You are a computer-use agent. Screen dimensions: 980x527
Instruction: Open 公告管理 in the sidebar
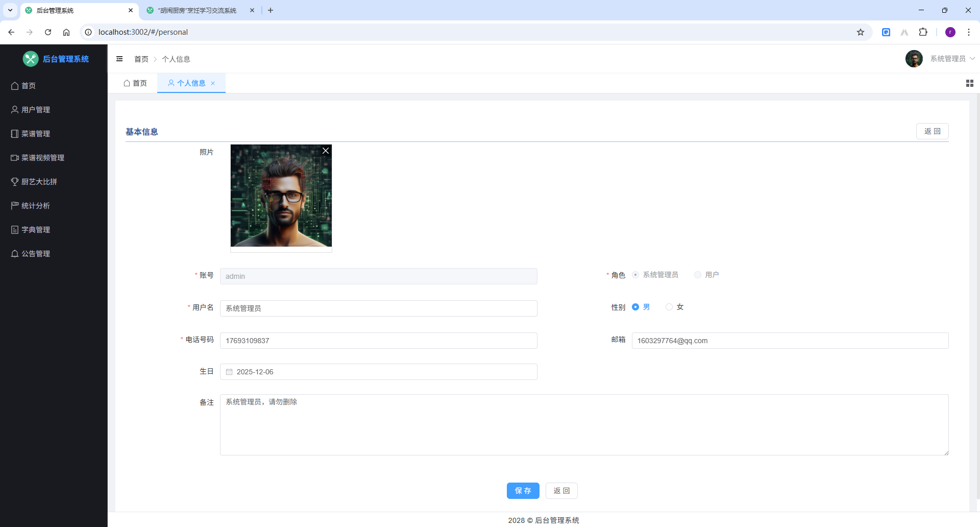(54, 254)
